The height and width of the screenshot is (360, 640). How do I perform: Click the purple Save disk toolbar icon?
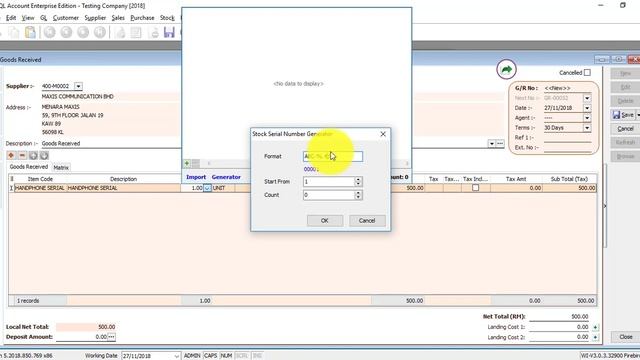[x=169, y=32]
